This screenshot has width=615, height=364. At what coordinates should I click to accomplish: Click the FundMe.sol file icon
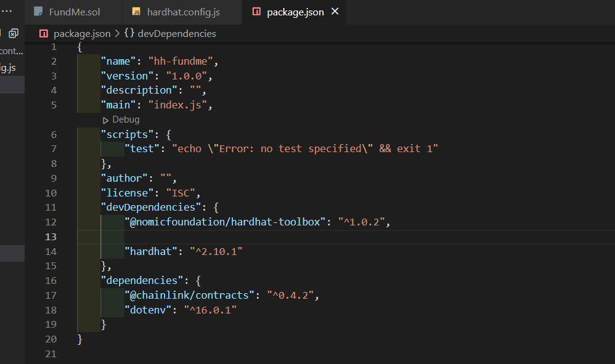(x=38, y=12)
